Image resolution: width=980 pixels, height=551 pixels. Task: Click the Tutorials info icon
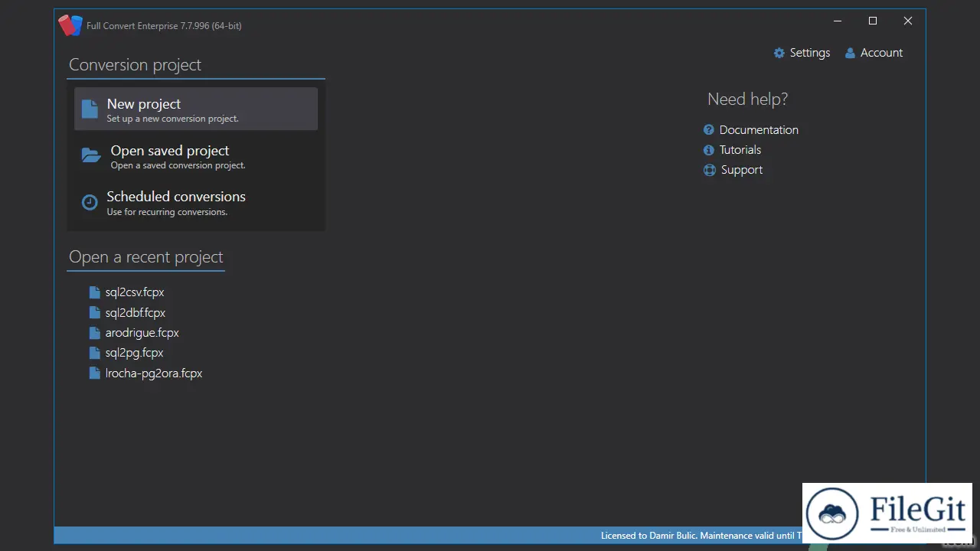coord(709,150)
